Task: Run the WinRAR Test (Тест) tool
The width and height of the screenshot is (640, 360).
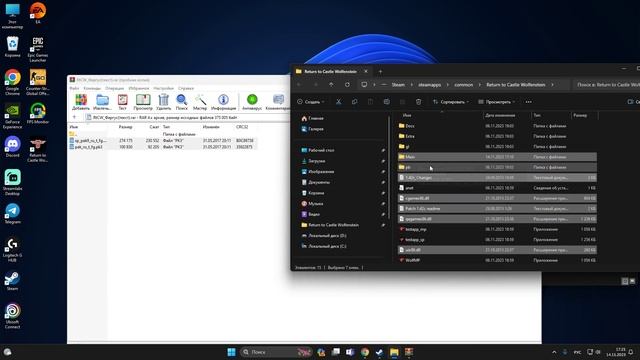Action: (122, 102)
